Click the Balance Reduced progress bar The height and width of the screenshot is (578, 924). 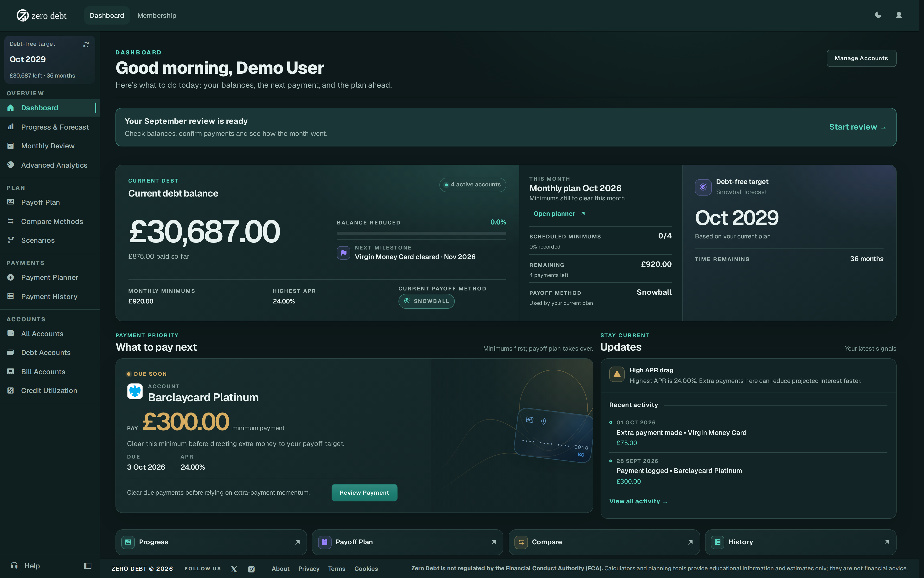pos(421,233)
